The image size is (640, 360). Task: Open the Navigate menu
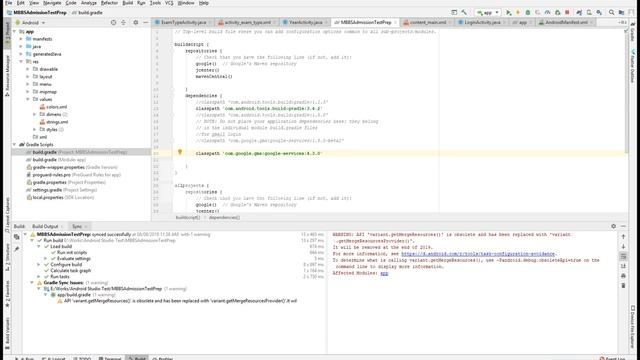coord(52,3)
